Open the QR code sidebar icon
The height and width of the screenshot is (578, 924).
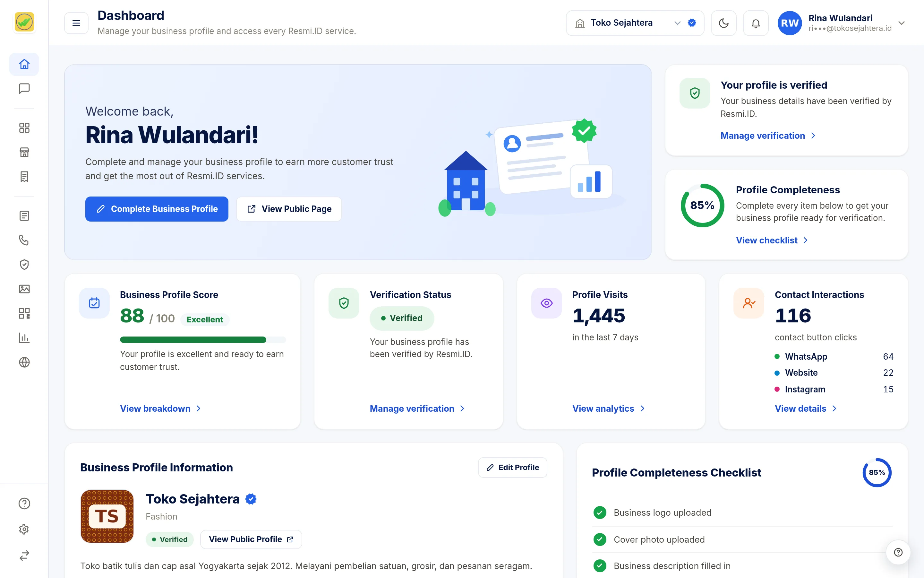[24, 313]
